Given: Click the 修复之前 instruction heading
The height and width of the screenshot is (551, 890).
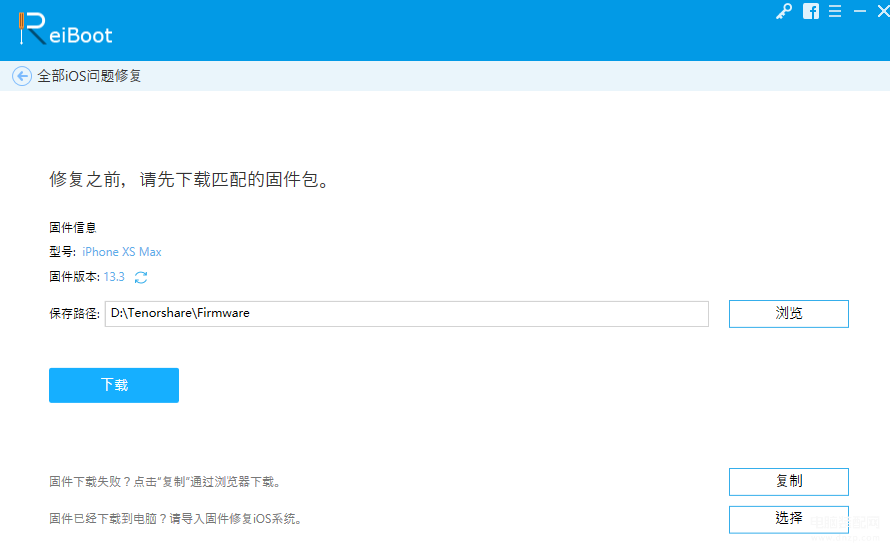Looking at the screenshot, I should 189,180.
